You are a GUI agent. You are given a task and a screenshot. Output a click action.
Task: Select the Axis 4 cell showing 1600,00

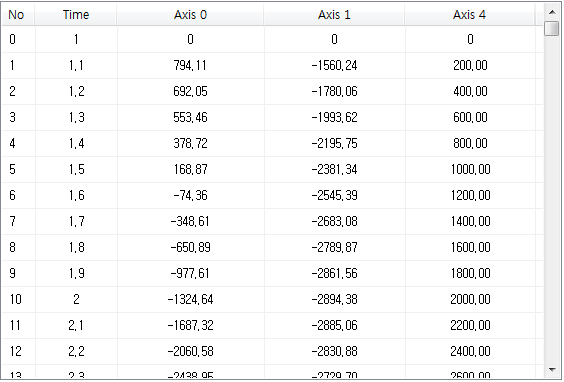(470, 247)
